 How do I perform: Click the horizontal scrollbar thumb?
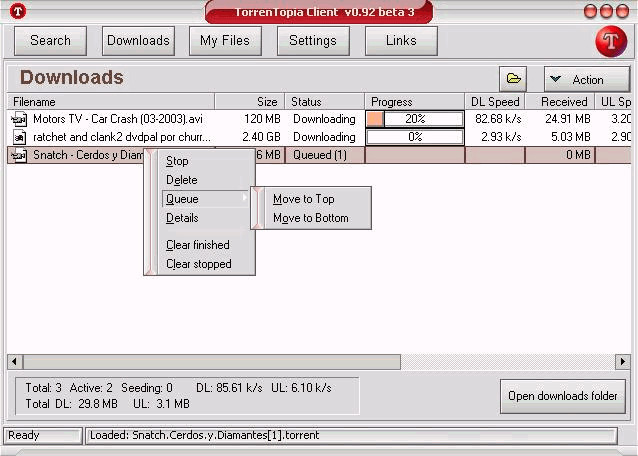[x=212, y=361]
